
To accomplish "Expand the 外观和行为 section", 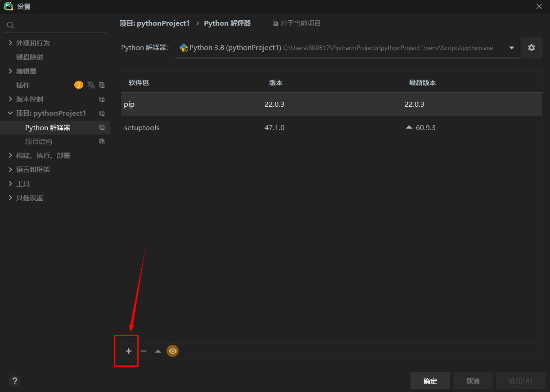I will tap(10, 43).
